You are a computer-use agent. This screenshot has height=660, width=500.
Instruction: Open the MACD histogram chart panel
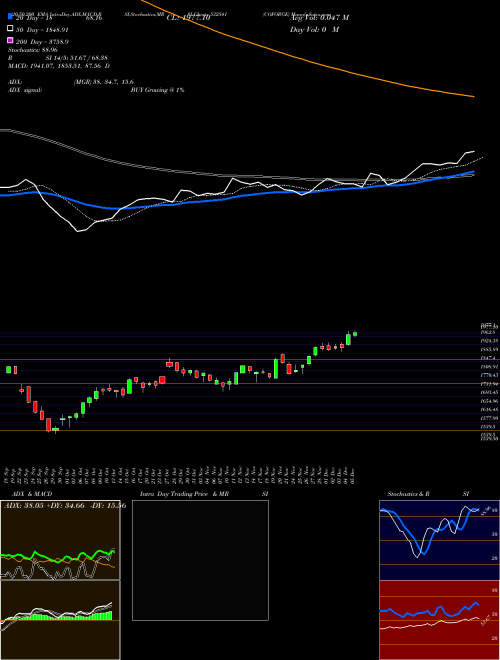pyautogui.click(x=60, y=620)
